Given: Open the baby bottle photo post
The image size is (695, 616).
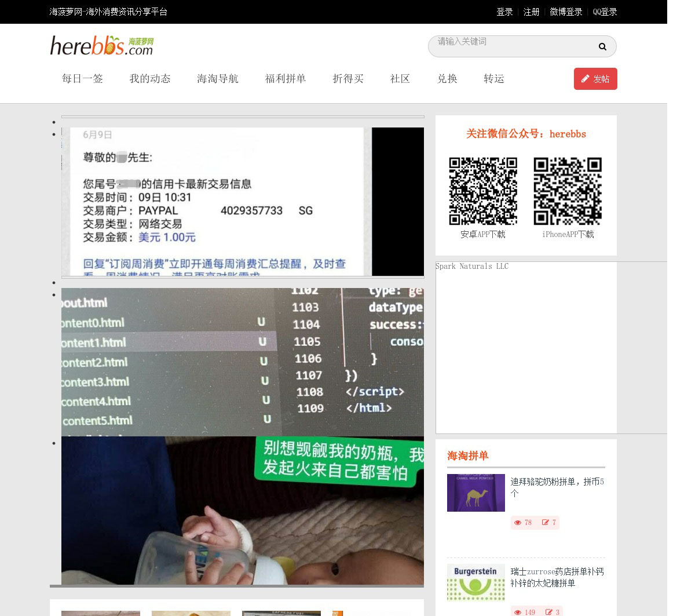Looking at the screenshot, I should (x=243, y=511).
